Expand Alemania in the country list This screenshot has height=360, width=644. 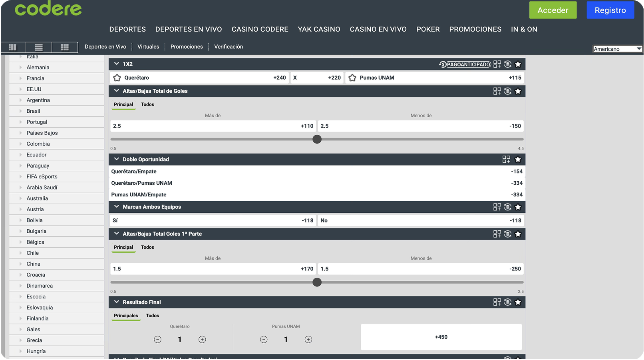[57, 68]
